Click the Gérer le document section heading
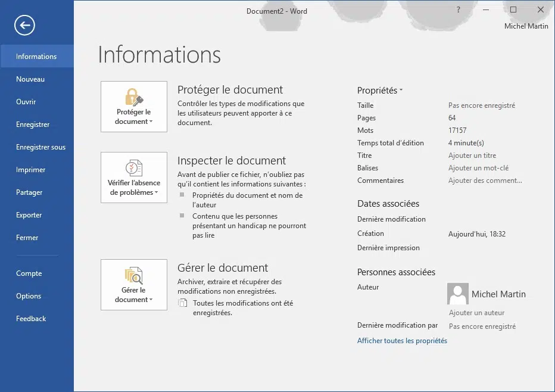 (x=223, y=267)
